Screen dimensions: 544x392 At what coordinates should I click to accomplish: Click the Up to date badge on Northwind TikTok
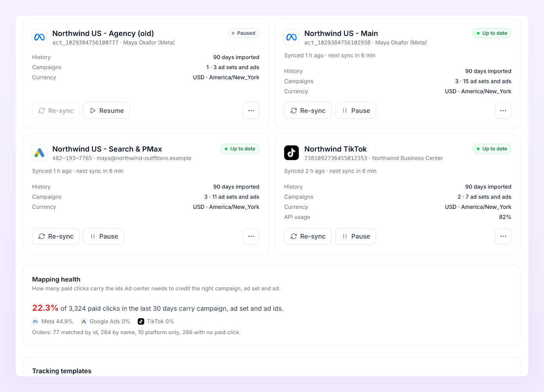[x=492, y=149]
